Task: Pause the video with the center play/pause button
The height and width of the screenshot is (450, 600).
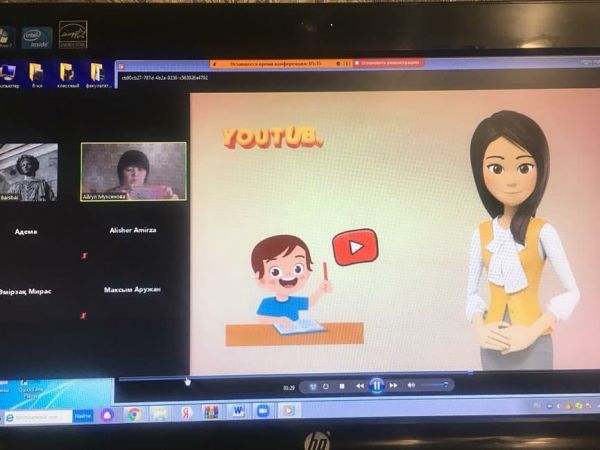Action: (376, 385)
